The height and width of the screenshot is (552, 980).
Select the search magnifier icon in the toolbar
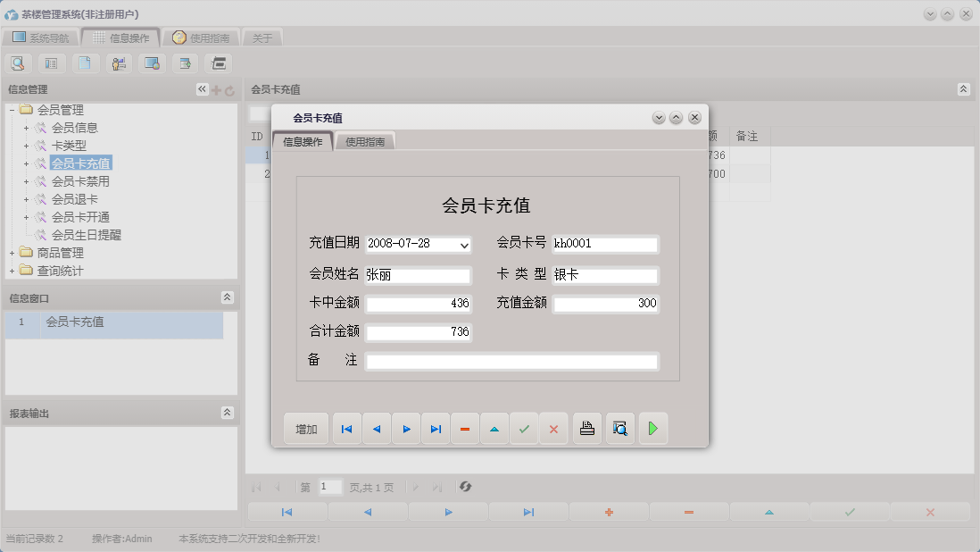click(x=18, y=63)
